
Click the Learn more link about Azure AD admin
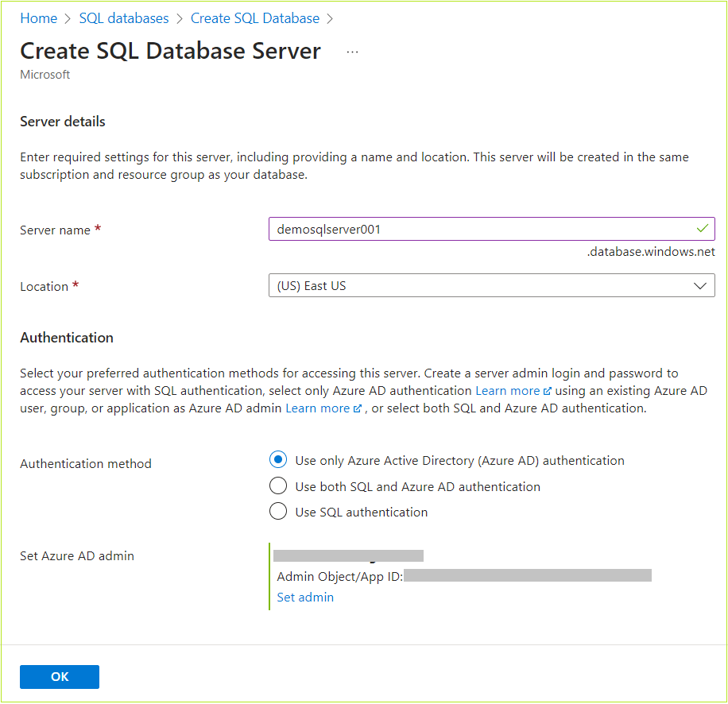click(317, 408)
